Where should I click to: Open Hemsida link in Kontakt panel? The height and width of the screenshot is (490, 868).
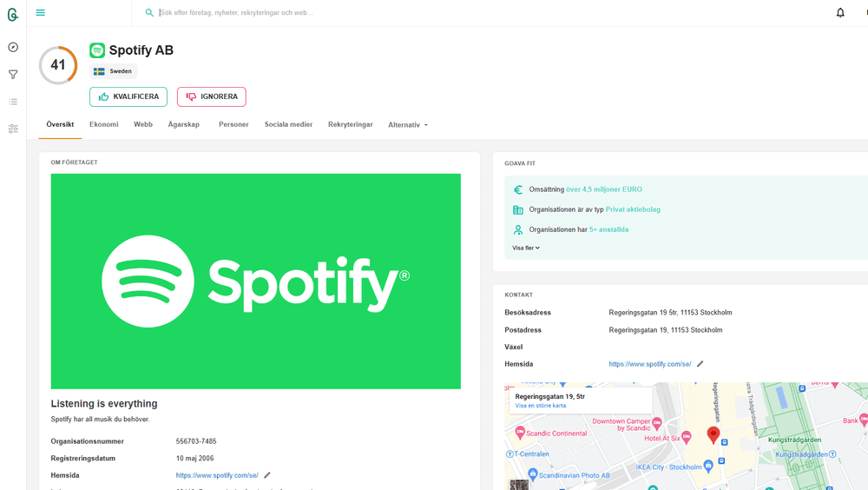(x=650, y=364)
